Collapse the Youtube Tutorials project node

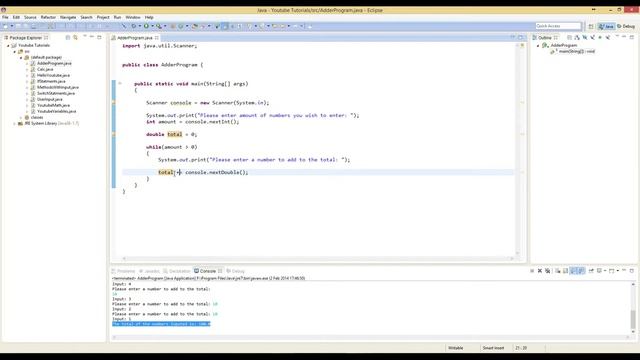[8, 46]
